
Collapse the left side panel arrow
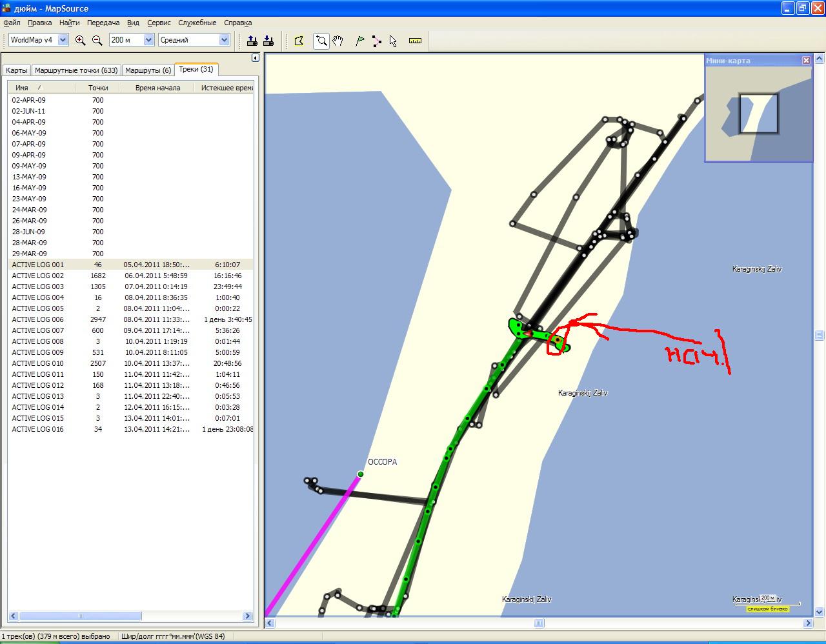[x=255, y=58]
